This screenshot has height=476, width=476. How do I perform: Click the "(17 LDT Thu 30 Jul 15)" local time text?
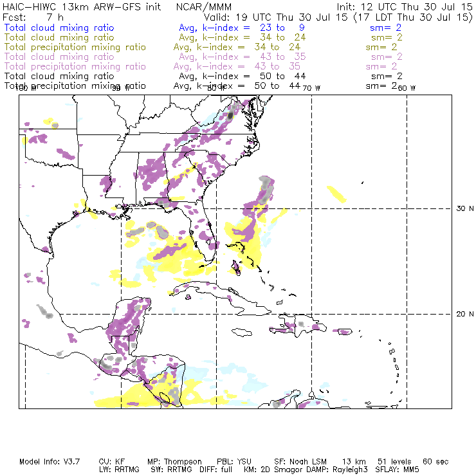413,17
